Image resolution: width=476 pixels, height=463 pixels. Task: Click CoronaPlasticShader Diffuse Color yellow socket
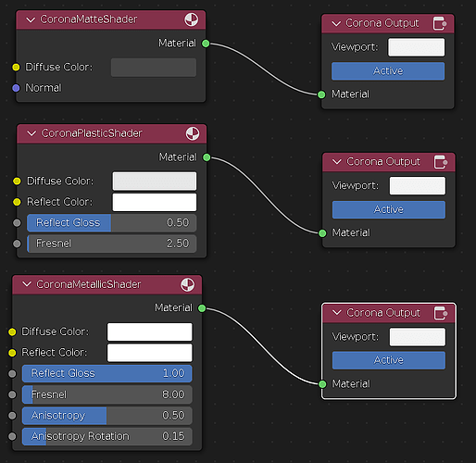pyautogui.click(x=17, y=181)
